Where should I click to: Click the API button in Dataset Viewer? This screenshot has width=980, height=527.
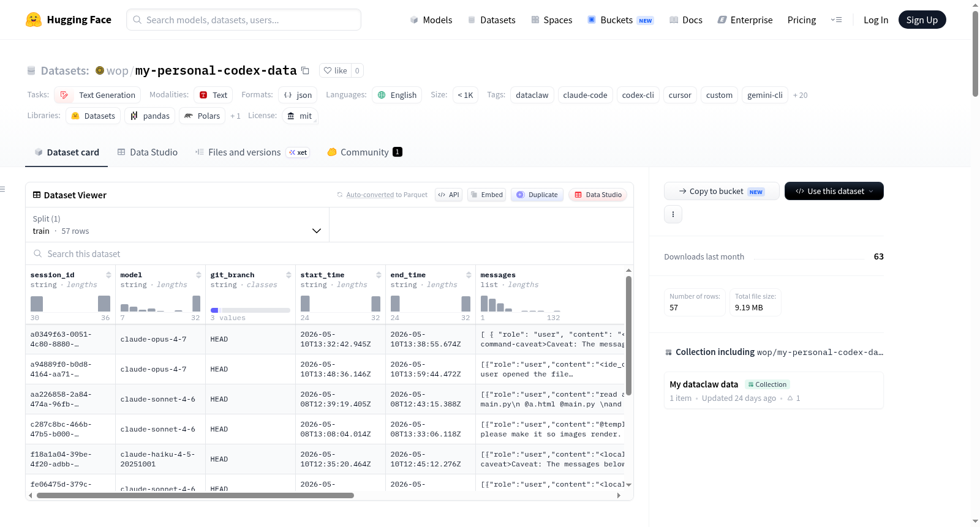click(448, 195)
